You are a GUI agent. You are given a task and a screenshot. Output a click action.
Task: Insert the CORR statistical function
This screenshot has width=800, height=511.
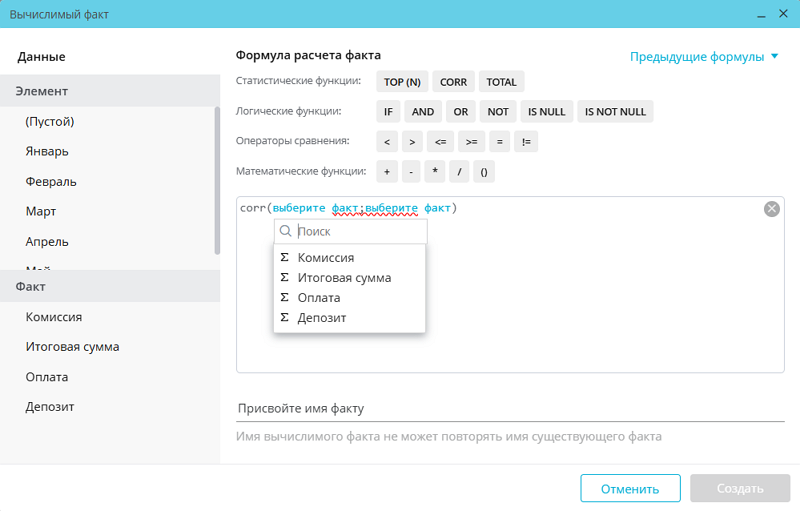(453, 82)
